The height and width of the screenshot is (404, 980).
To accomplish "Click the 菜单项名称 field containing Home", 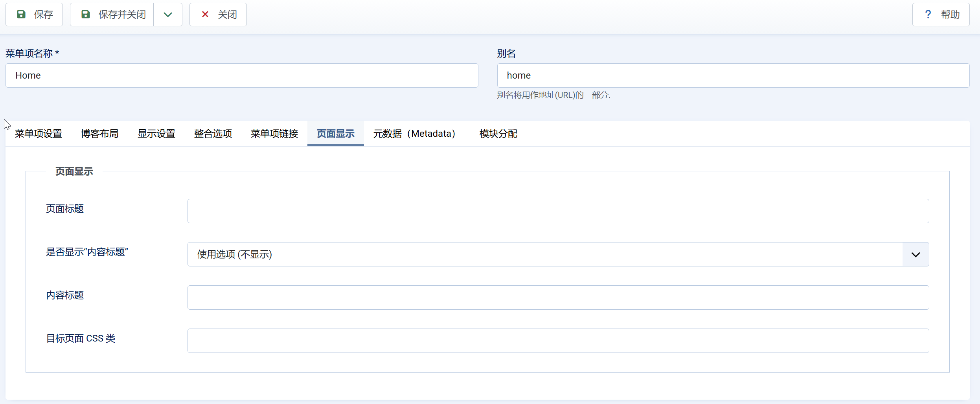I will click(242, 75).
